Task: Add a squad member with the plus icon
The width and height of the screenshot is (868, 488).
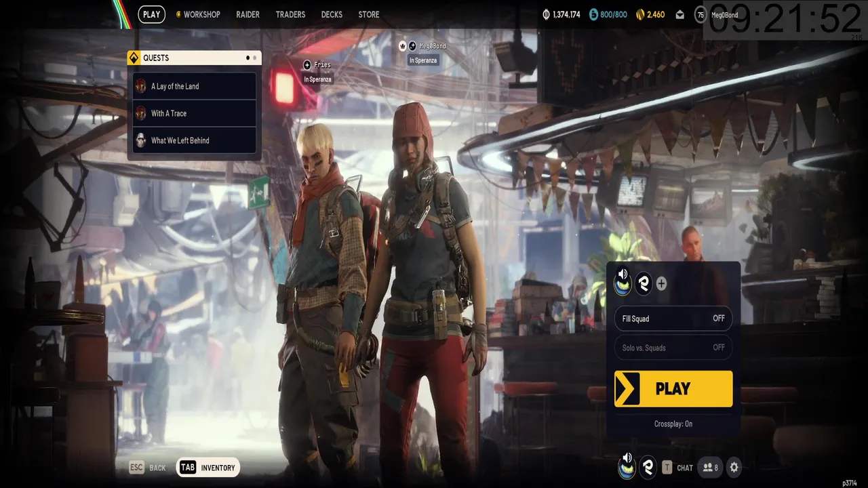Action: click(661, 284)
